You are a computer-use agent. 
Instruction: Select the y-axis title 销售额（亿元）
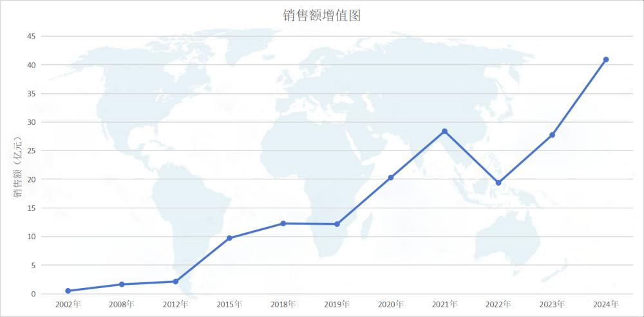click(17, 166)
